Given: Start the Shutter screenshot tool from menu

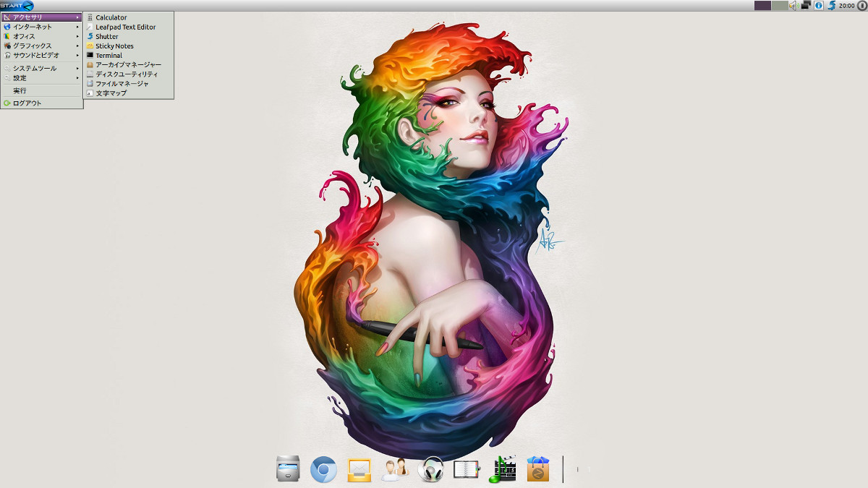Looking at the screenshot, I should coord(128,36).
